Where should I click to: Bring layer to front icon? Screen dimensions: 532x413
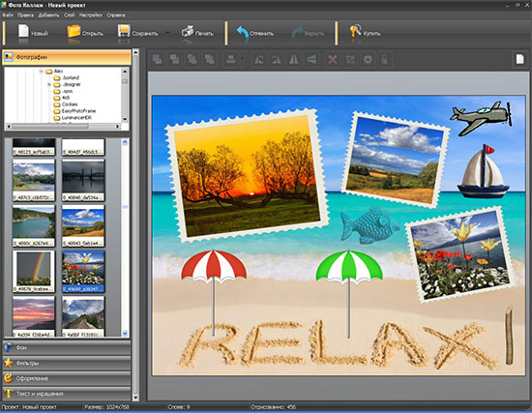[x=157, y=59]
